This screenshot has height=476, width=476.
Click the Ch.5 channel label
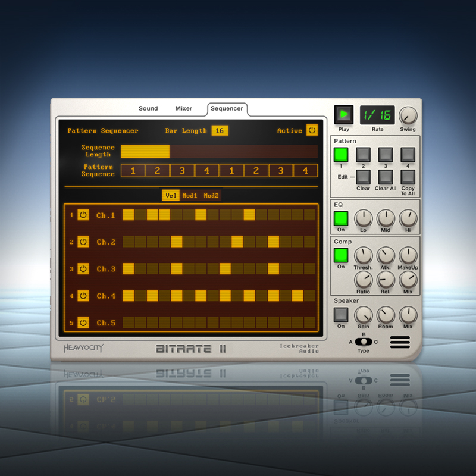[106, 323]
